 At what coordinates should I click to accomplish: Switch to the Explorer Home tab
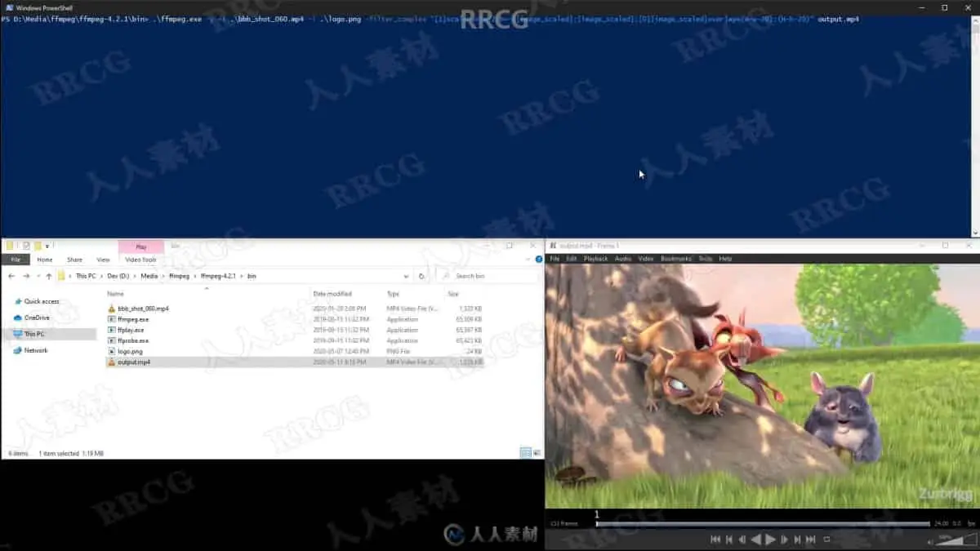[45, 260]
